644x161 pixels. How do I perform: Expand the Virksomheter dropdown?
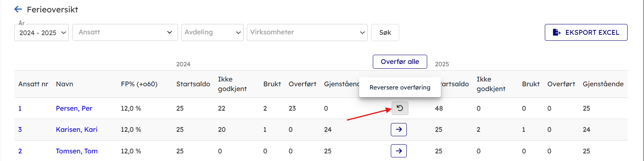(307, 32)
